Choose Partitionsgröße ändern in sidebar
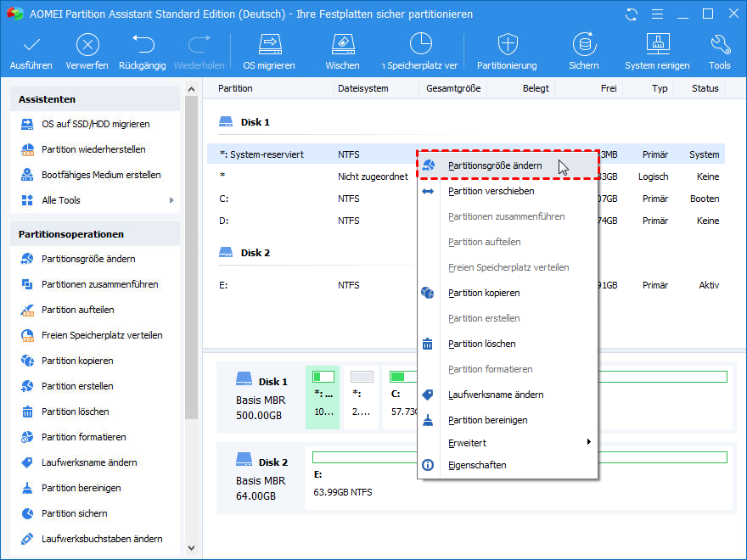 [x=96, y=259]
